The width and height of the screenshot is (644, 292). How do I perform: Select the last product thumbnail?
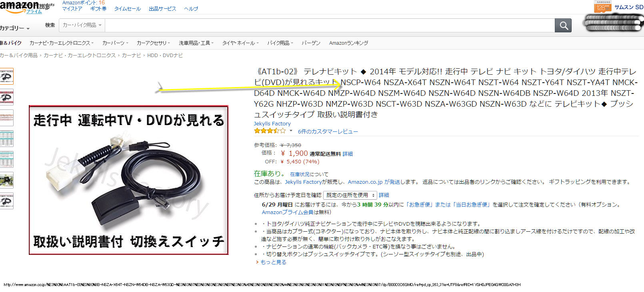click(6, 201)
